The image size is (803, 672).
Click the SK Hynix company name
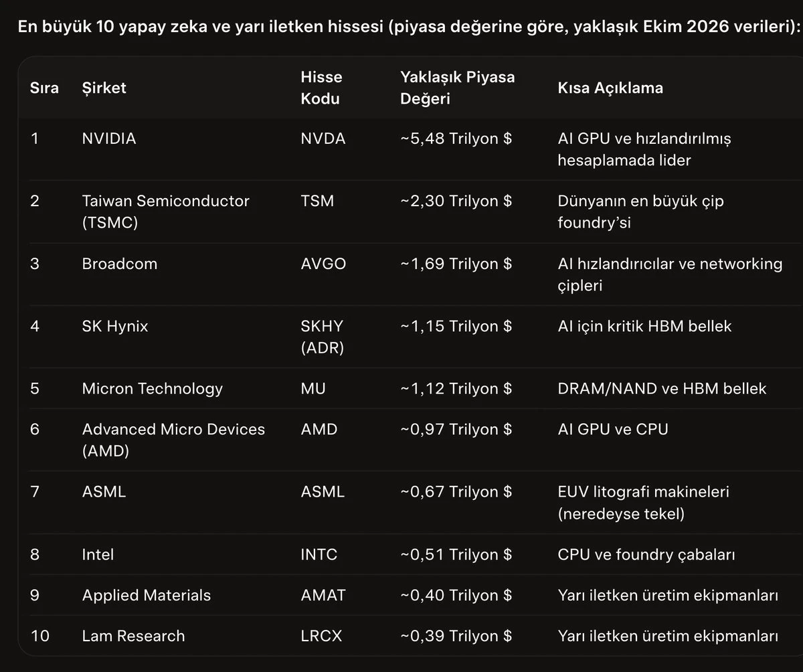pos(115,326)
